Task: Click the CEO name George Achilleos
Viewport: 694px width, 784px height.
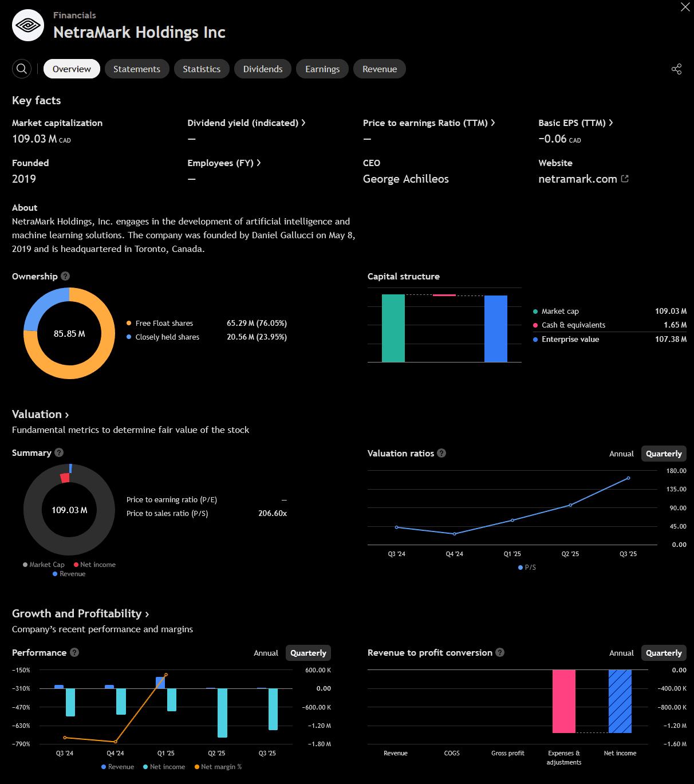Action: coord(406,179)
